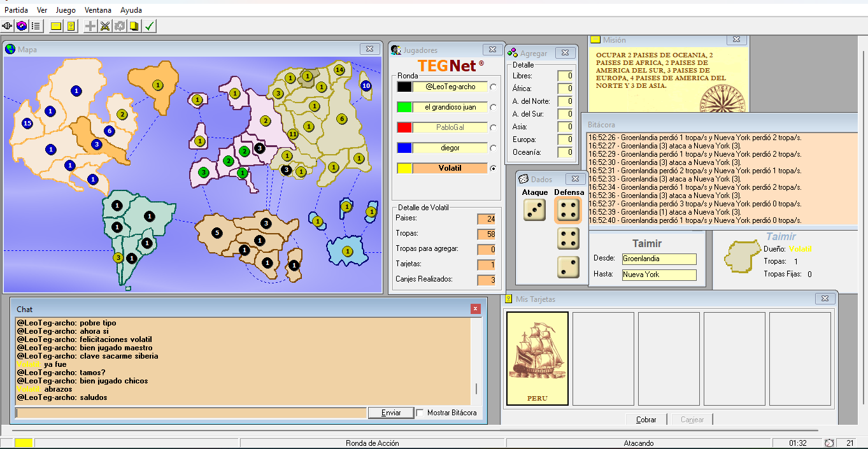Click the crossed swords attack icon
Image resolution: width=868 pixels, height=449 pixels.
tap(105, 26)
